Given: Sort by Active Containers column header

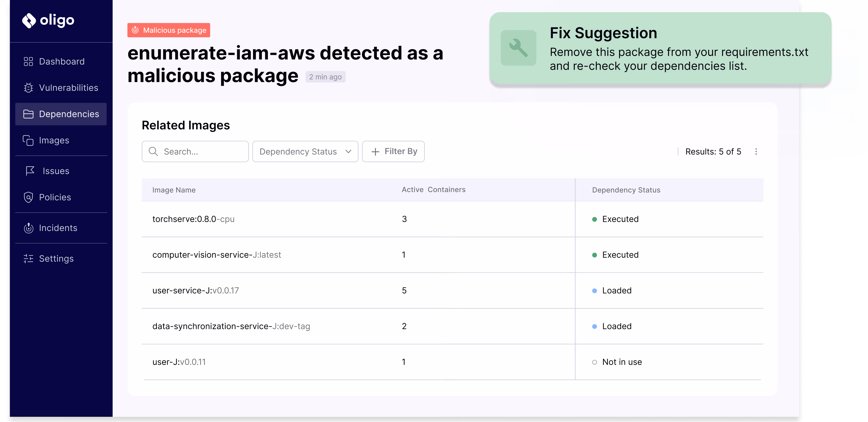Looking at the screenshot, I should (x=433, y=190).
